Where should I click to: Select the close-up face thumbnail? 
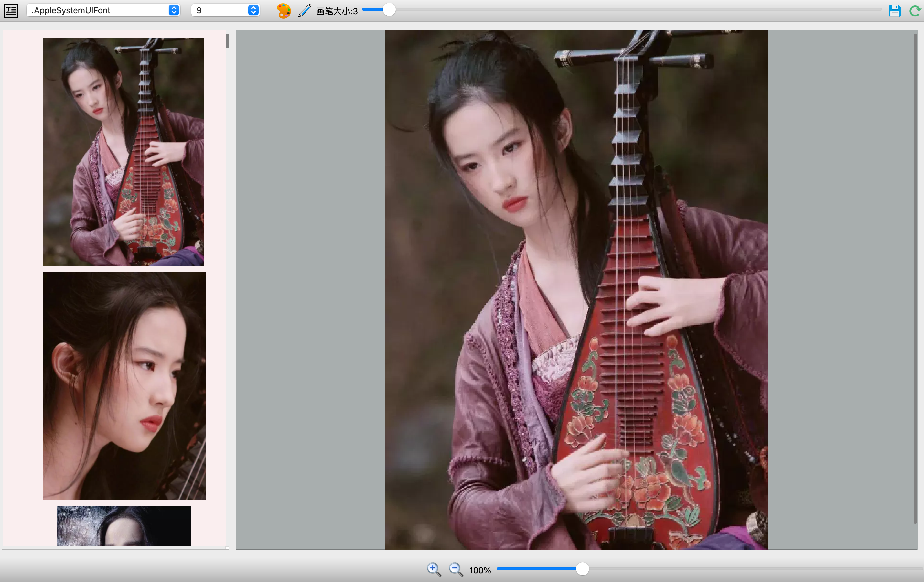pyautogui.click(x=124, y=385)
